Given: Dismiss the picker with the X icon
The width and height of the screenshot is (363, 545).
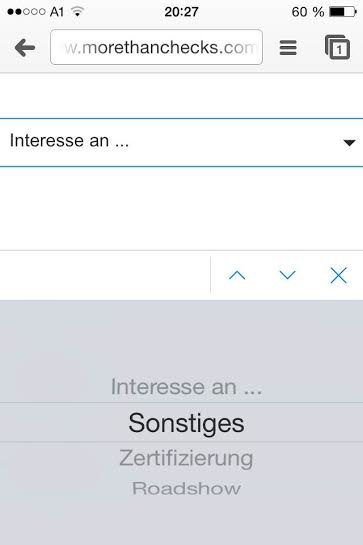Looking at the screenshot, I should (x=338, y=276).
